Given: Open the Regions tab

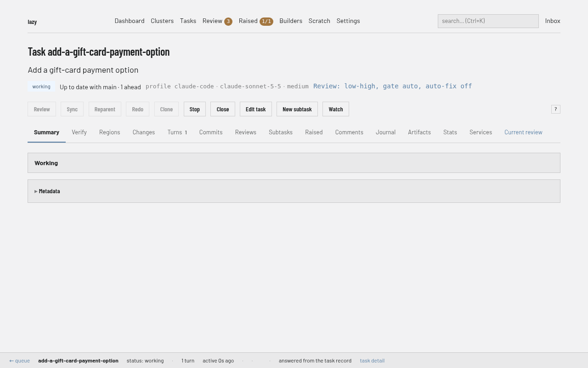Looking at the screenshot, I should [x=110, y=132].
